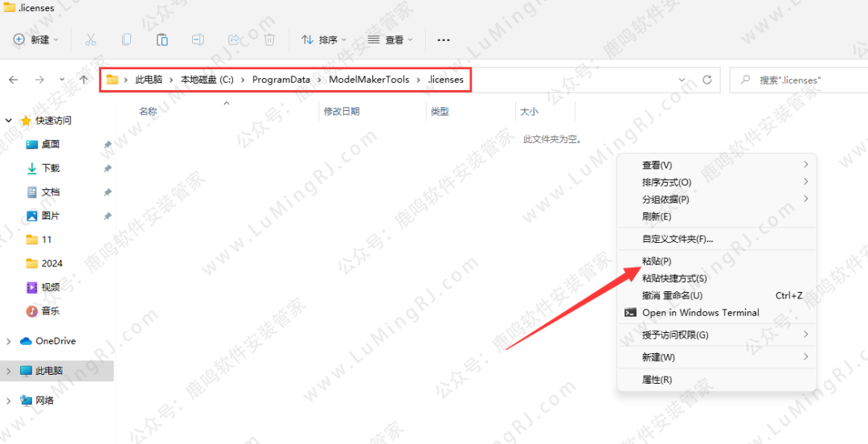Click the Share icon in toolbar
The width and height of the screenshot is (868, 444).
click(234, 39)
